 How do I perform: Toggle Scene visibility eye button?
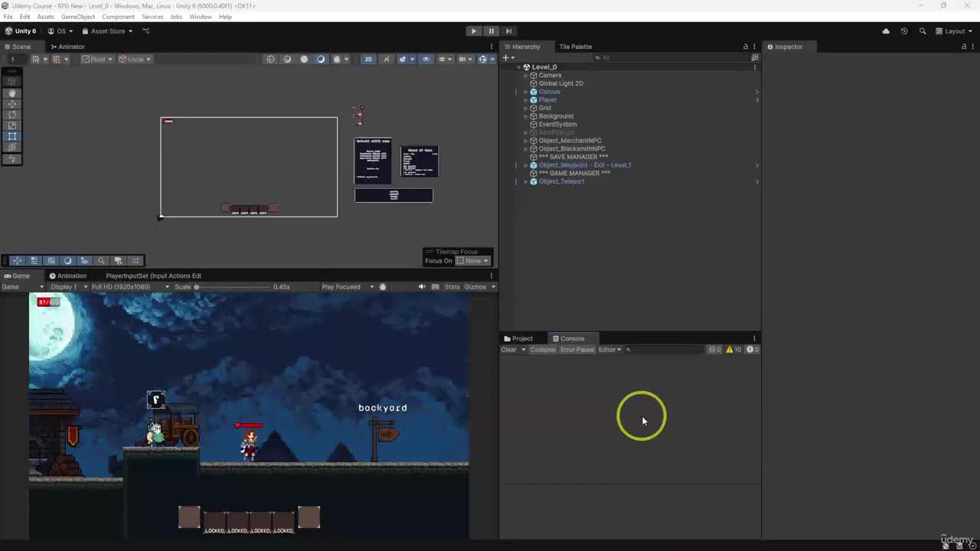pyautogui.click(x=426, y=59)
